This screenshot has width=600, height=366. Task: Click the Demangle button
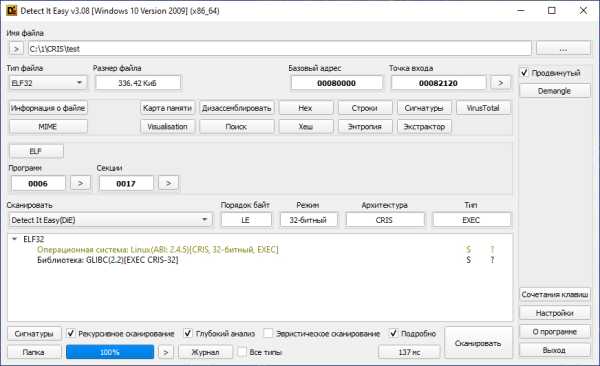[x=554, y=91]
